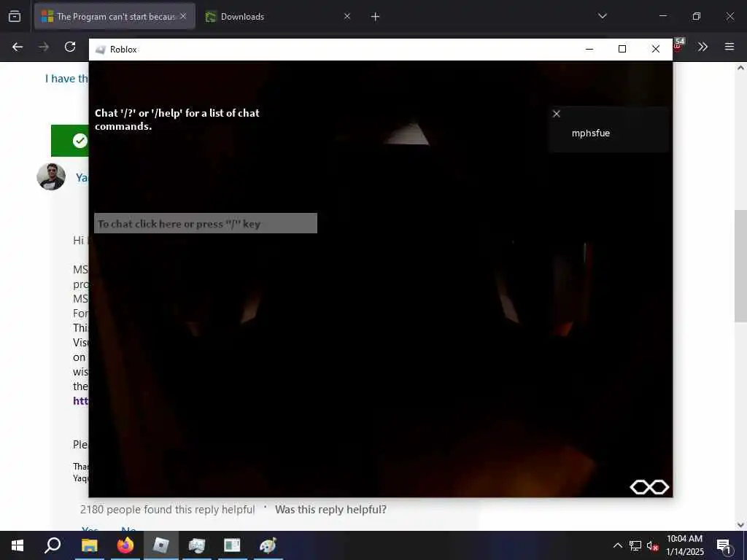
Task: Close the mphsfue player list panel
Action: [x=556, y=114]
